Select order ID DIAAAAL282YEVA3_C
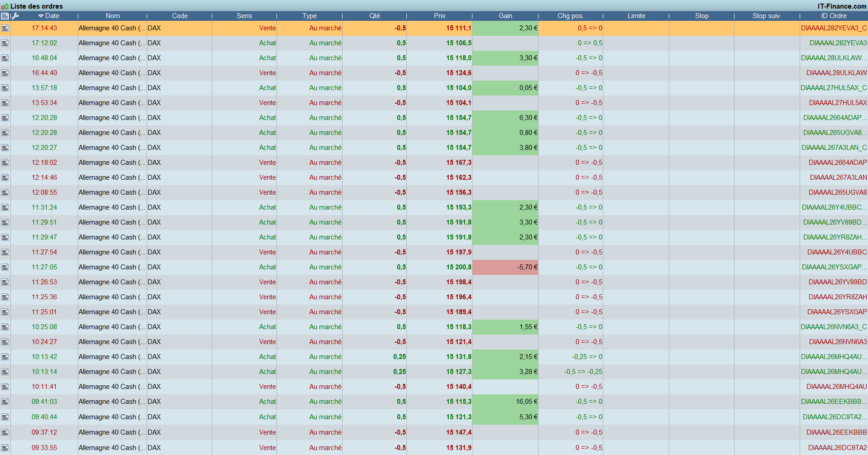This screenshot has height=455, width=868. [x=834, y=28]
